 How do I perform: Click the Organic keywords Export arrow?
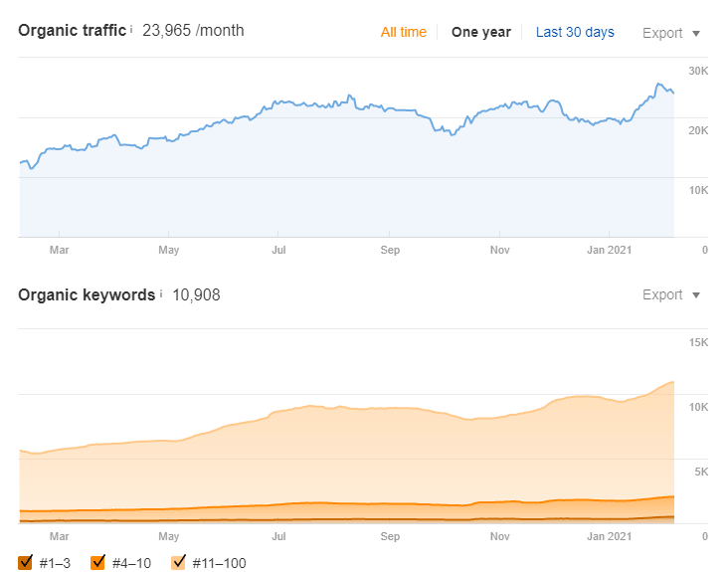point(696,295)
